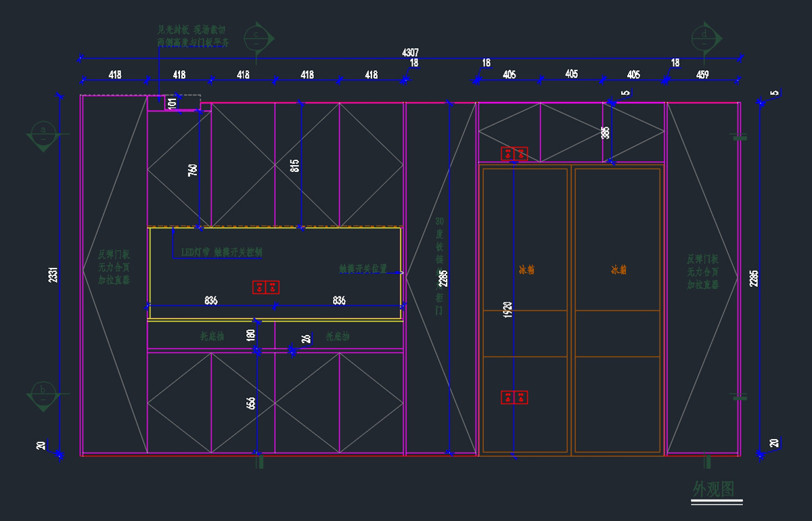Select the green hinge marker at upper right edge
This screenshot has width=812, height=521.
[x=740, y=137]
